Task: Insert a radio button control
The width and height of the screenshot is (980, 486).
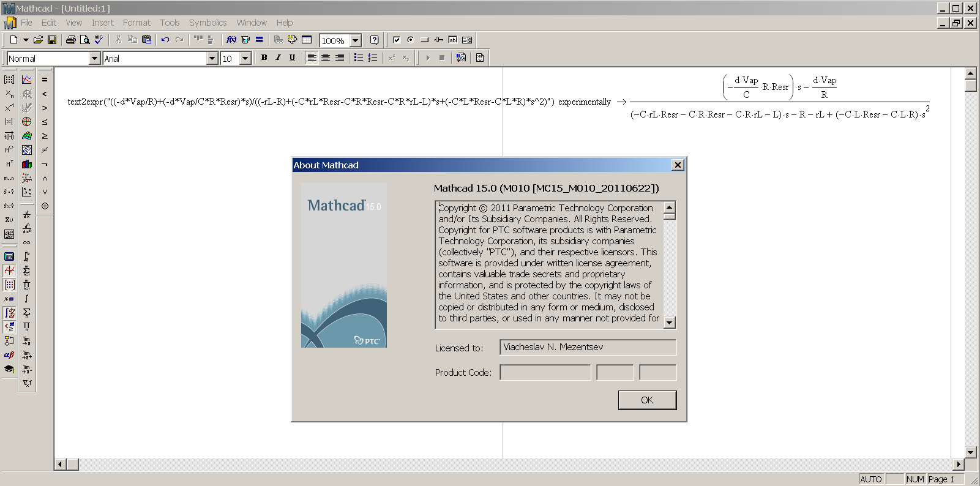Action: pyautogui.click(x=411, y=40)
